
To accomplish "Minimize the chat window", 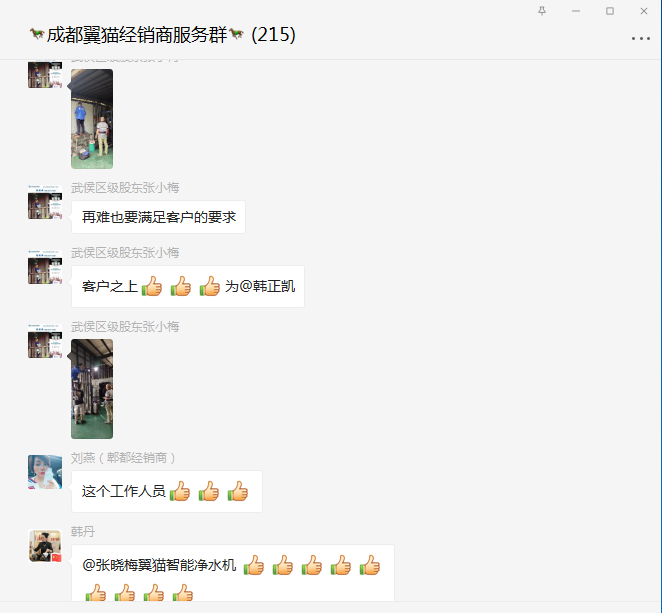I will [x=576, y=11].
